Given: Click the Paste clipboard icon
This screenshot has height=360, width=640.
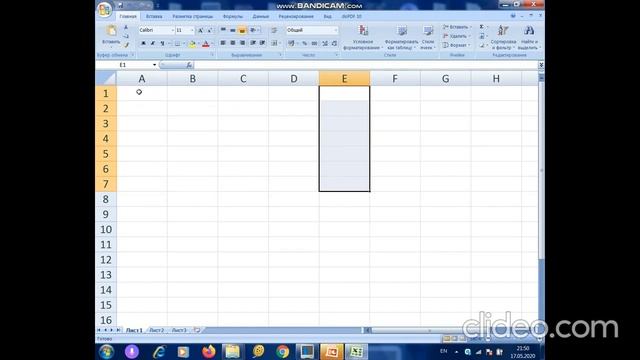Looking at the screenshot, I should [111, 31].
